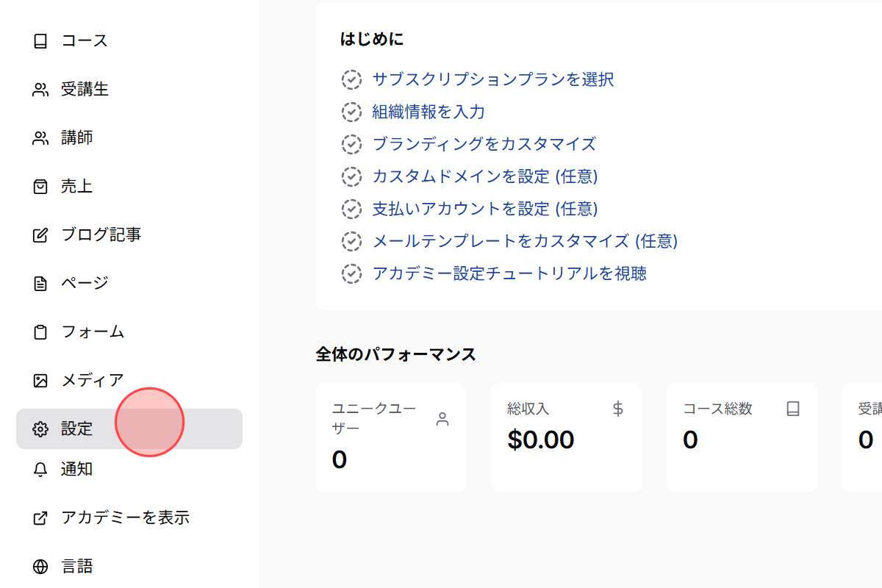
Task: Click the dollar icon on 総収入 card
Action: [618, 408]
